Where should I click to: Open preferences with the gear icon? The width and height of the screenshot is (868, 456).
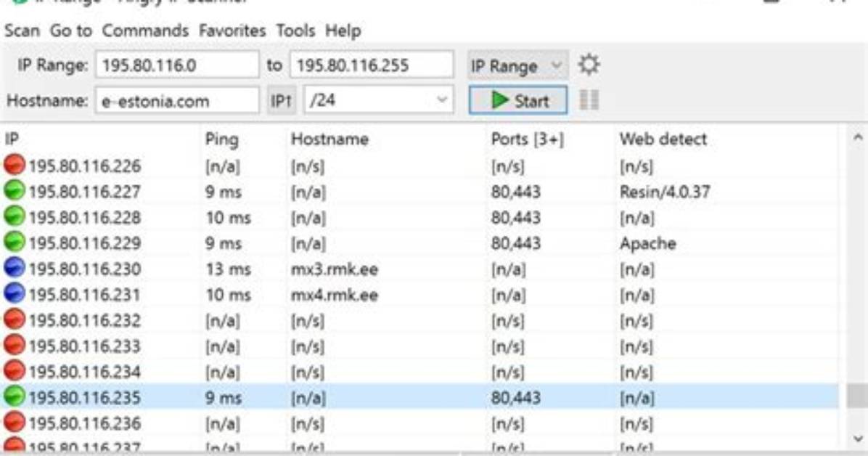click(589, 65)
